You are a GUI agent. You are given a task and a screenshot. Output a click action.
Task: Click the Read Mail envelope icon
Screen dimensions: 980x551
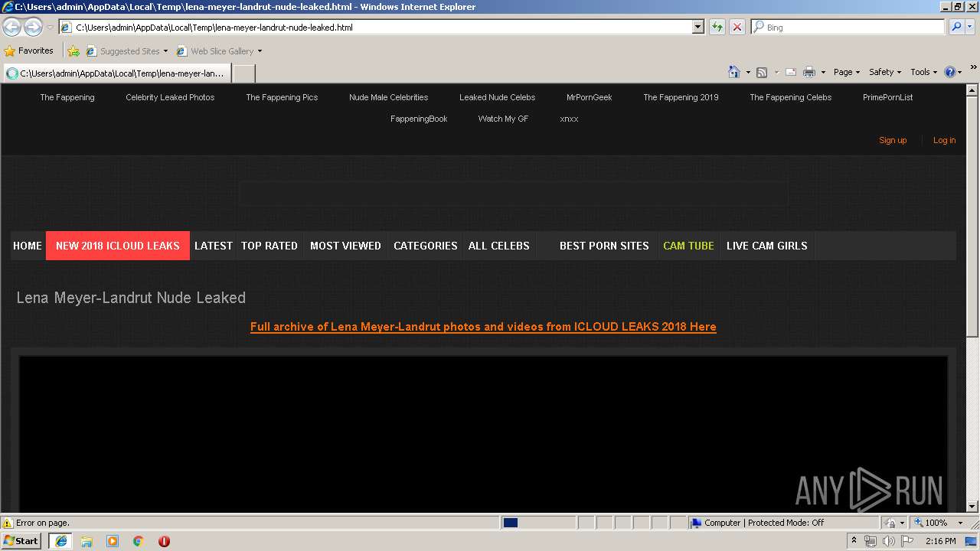(791, 72)
